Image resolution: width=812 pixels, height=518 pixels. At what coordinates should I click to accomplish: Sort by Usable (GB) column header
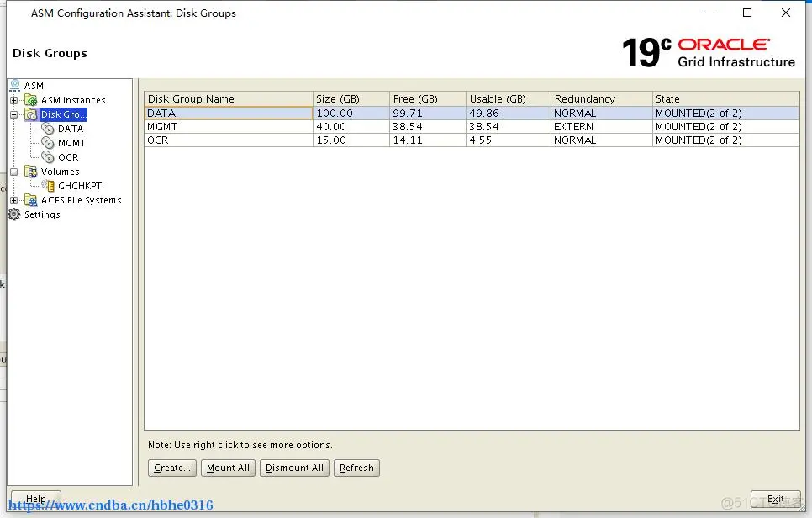pos(509,99)
